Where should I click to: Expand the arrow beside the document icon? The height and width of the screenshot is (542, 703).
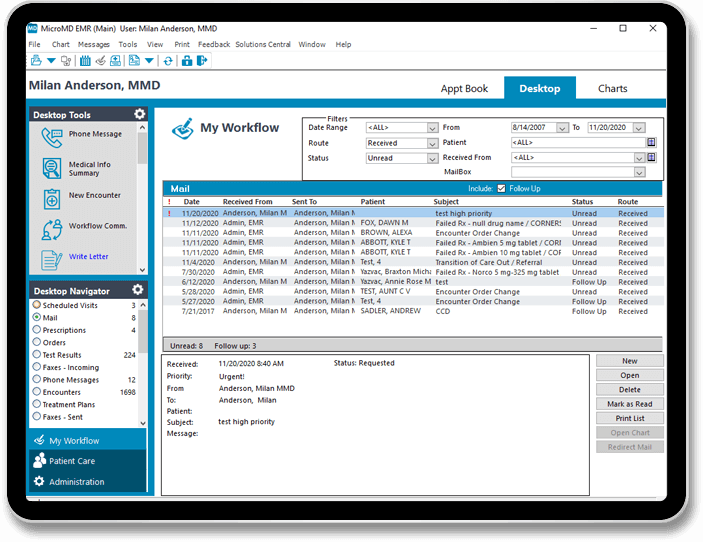pyautogui.click(x=149, y=61)
